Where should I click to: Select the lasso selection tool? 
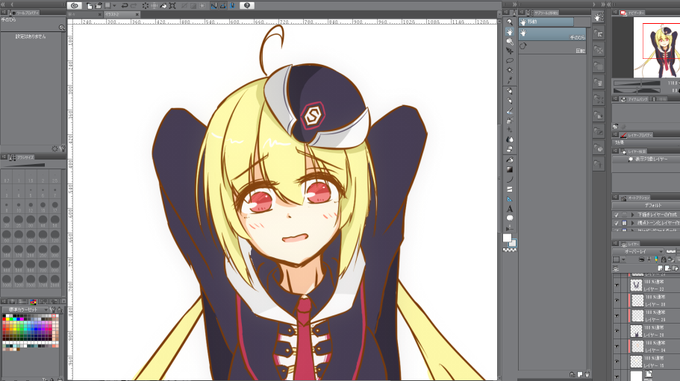(x=510, y=60)
